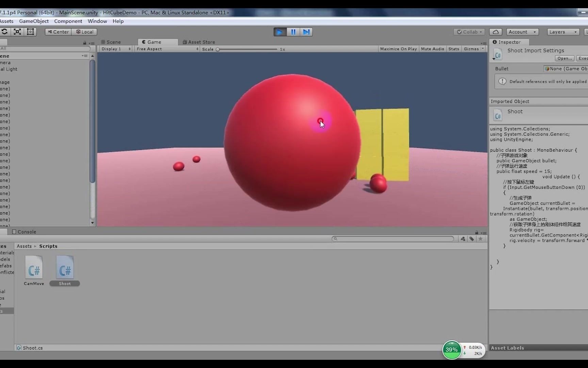The height and width of the screenshot is (368, 588).
Task: Switch to the Asset Store tab
Action: tap(199, 42)
